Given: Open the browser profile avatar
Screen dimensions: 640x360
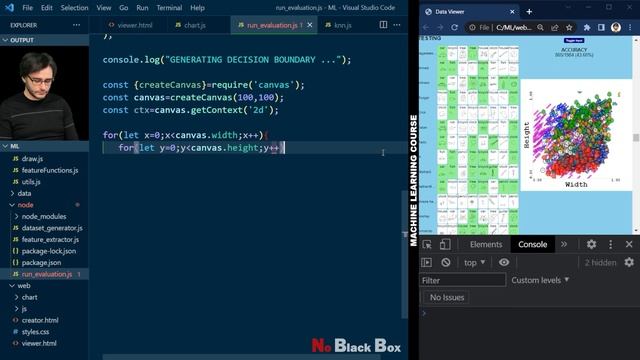Looking at the screenshot, I should [x=616, y=27].
